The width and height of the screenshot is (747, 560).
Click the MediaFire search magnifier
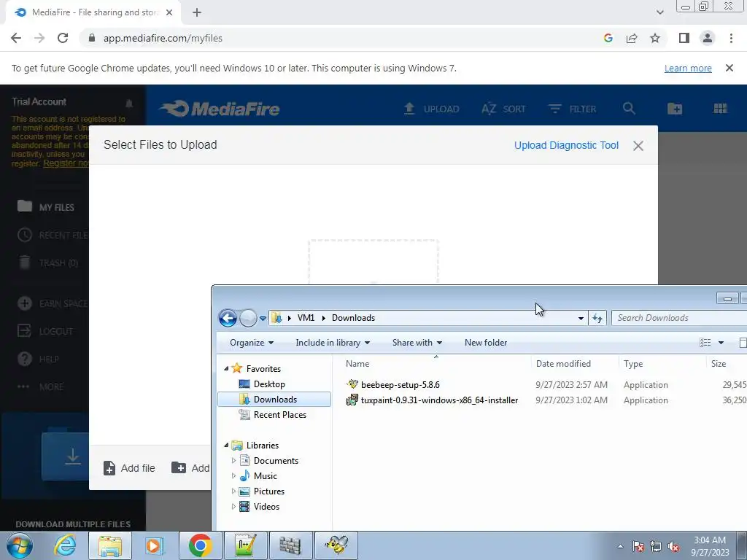click(x=629, y=109)
